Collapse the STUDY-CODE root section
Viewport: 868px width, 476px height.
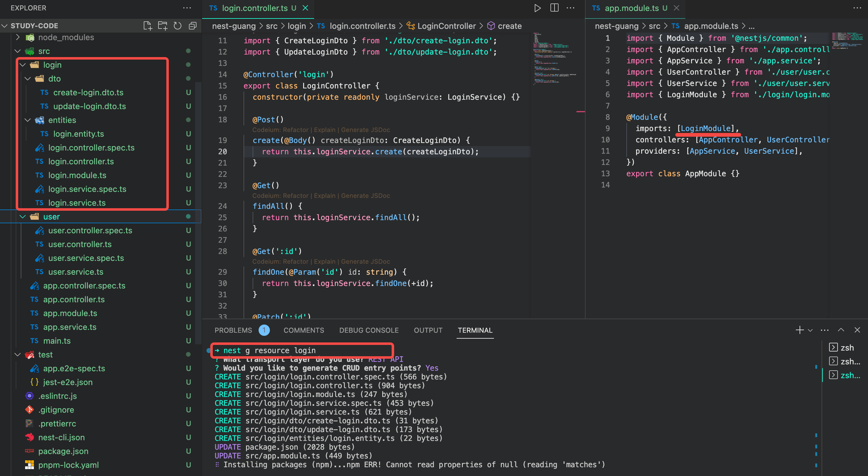(5, 26)
